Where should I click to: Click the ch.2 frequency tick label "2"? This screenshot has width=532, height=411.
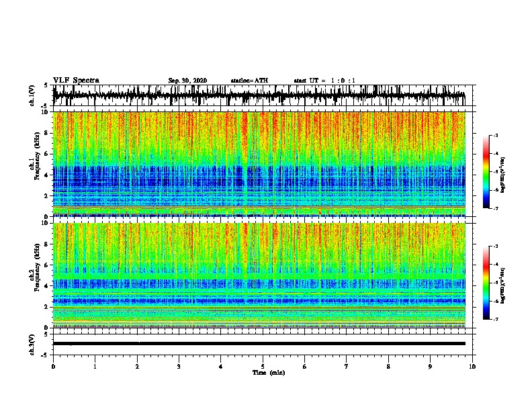(47, 306)
